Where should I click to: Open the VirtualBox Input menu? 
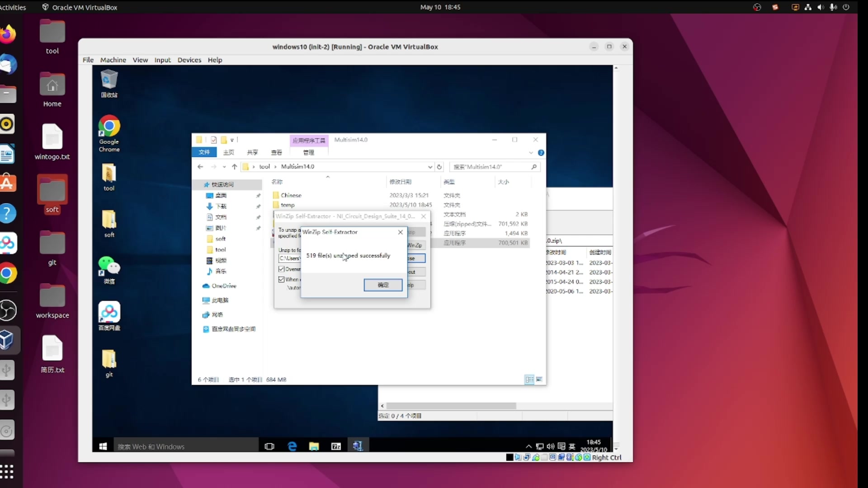pyautogui.click(x=162, y=60)
